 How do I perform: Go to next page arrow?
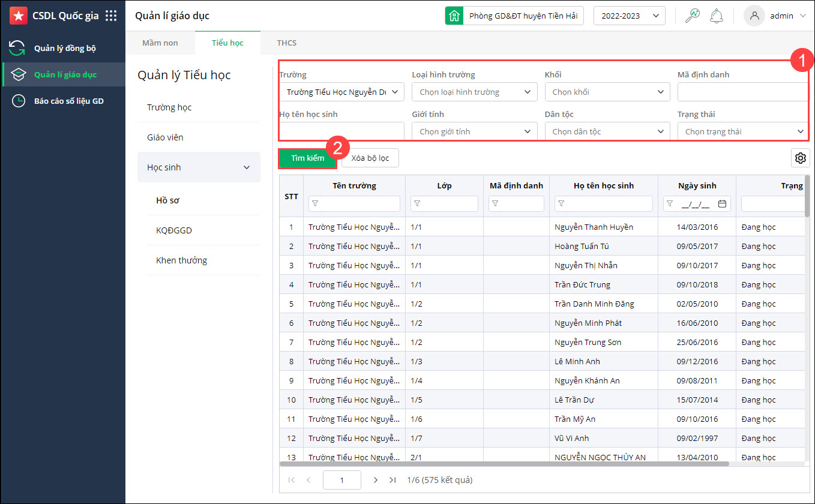pos(376,480)
